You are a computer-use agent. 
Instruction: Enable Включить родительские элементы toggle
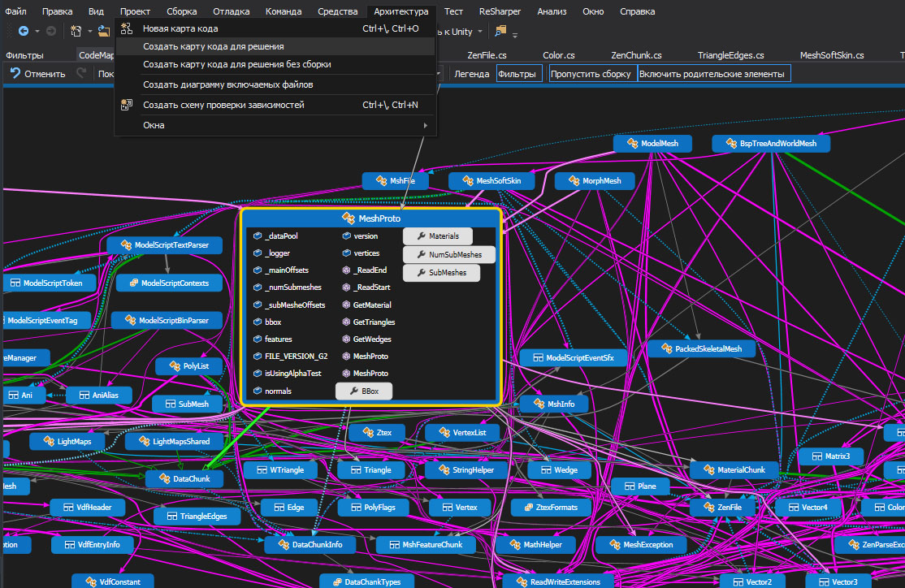click(x=712, y=74)
